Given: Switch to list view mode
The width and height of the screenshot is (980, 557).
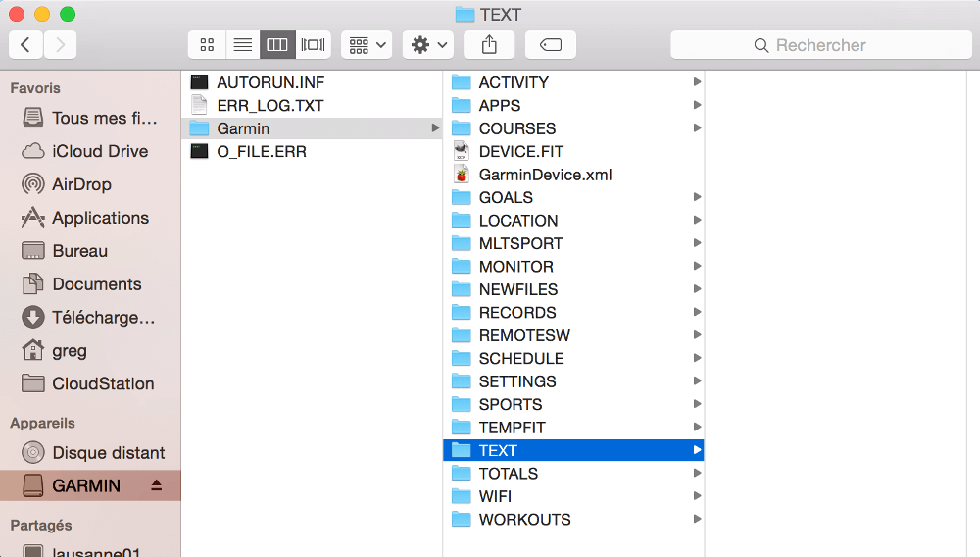Looking at the screenshot, I should click(x=242, y=45).
